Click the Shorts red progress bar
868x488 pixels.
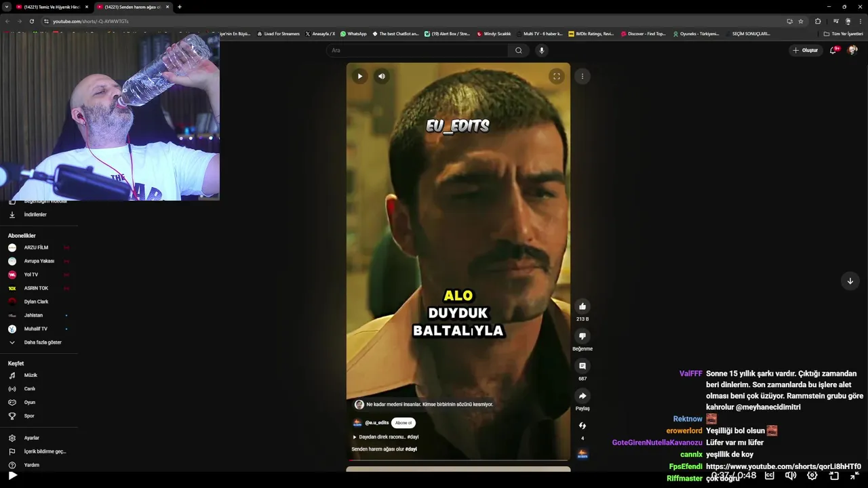[x=458, y=461]
